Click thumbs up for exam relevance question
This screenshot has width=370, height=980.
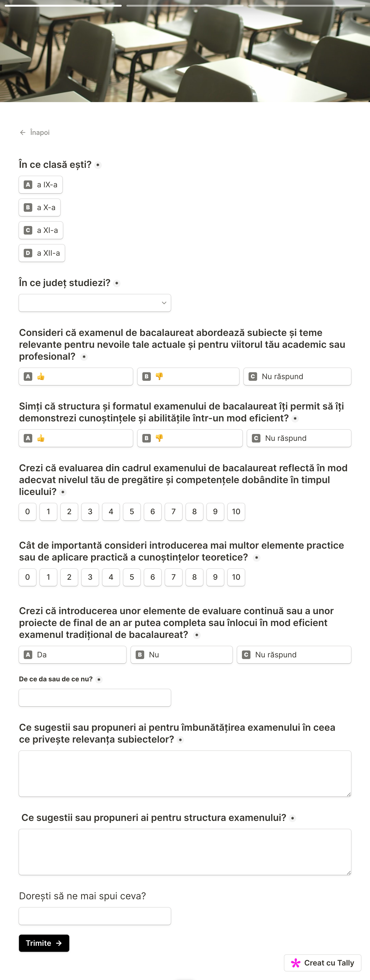click(76, 376)
